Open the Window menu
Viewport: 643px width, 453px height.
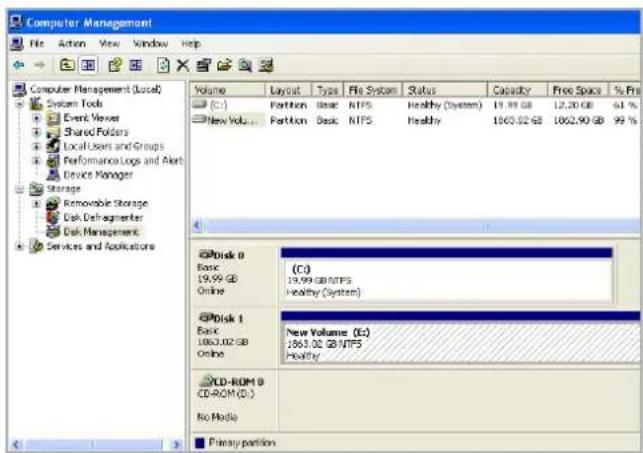(x=150, y=43)
